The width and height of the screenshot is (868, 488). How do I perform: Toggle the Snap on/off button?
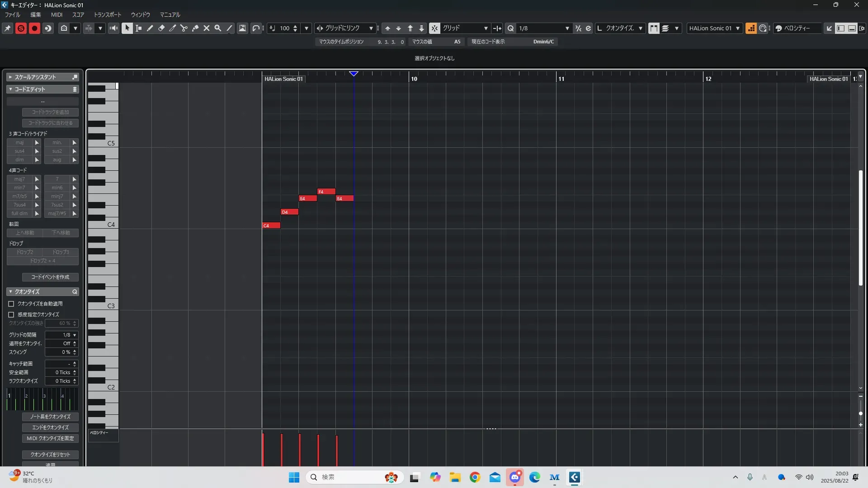(434, 28)
